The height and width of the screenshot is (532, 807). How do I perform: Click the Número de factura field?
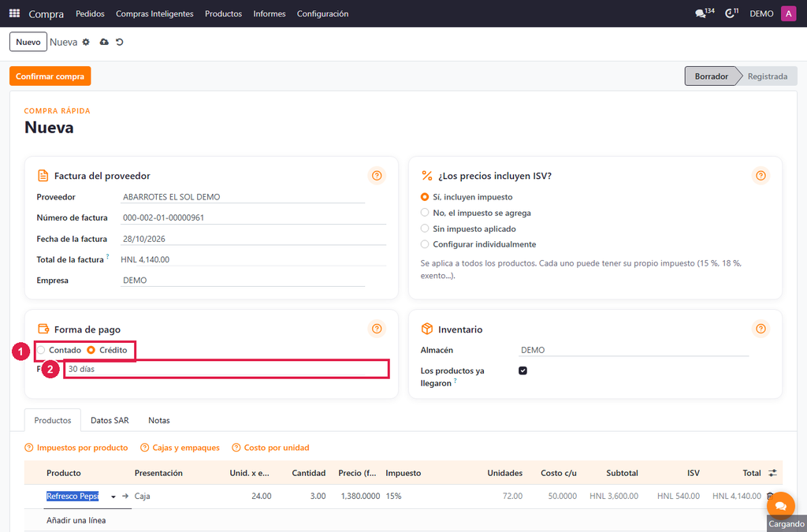(x=253, y=218)
